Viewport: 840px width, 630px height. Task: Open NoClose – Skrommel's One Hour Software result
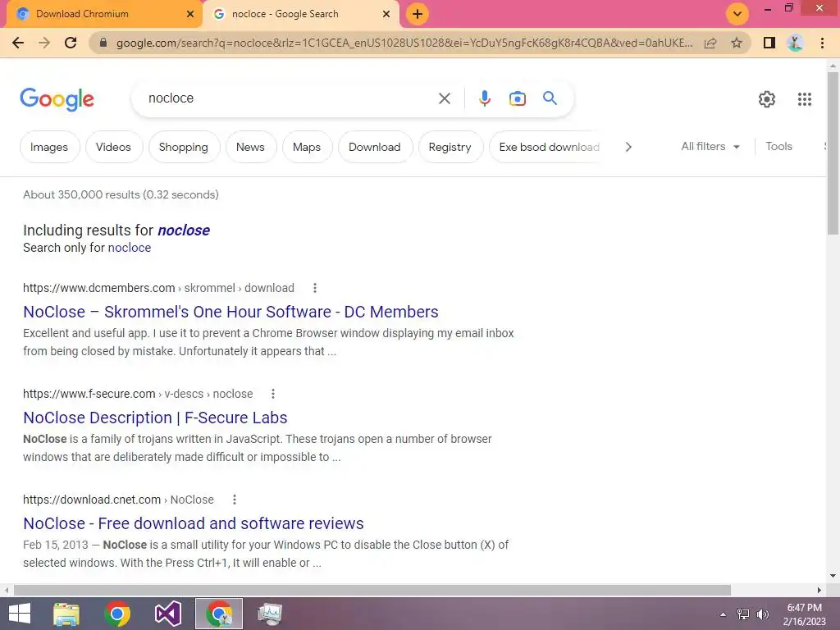(x=231, y=312)
